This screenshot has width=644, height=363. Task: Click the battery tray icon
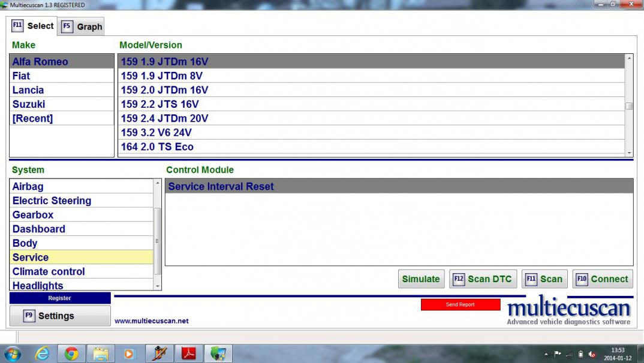coord(580,354)
